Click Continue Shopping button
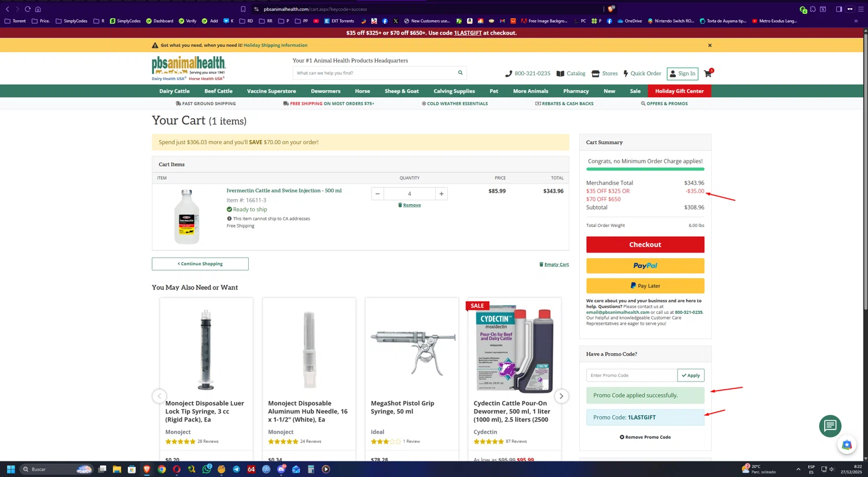Image resolution: width=868 pixels, height=477 pixels. (x=200, y=264)
